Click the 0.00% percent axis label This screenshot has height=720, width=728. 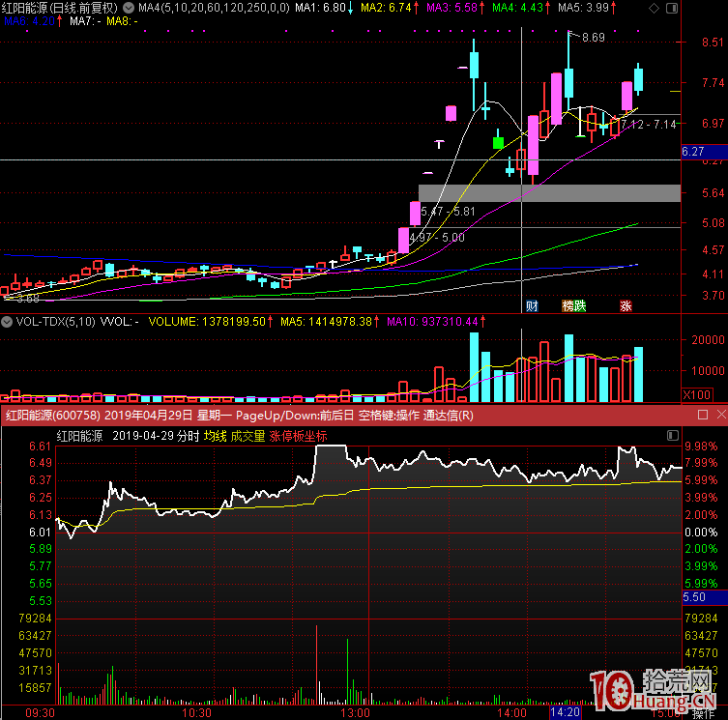[x=701, y=532]
